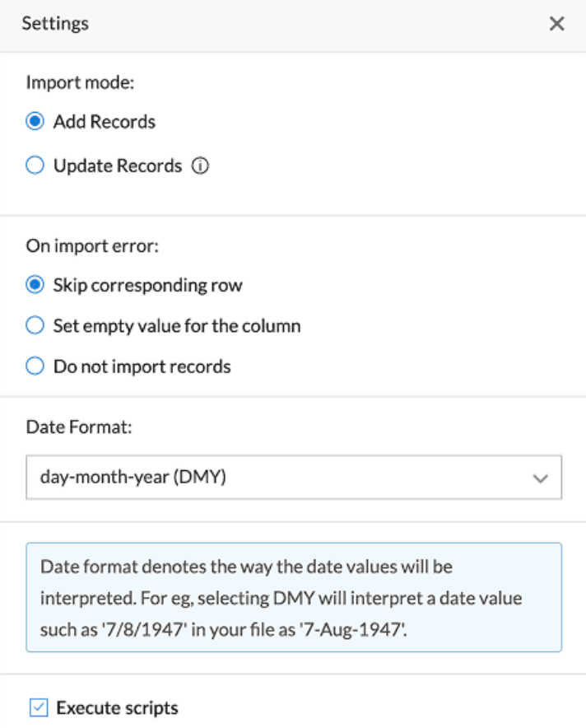This screenshot has height=728, width=586.
Task: Close the Settings panel
Action: pyautogui.click(x=557, y=24)
